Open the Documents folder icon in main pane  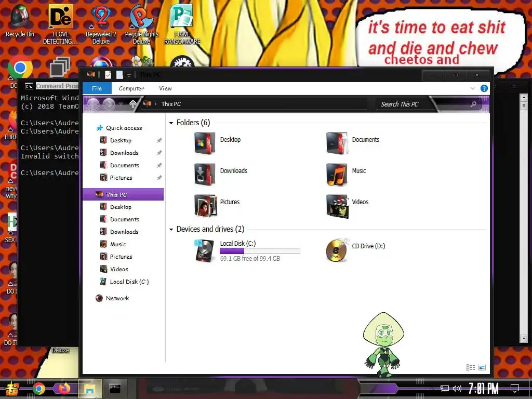click(x=337, y=143)
